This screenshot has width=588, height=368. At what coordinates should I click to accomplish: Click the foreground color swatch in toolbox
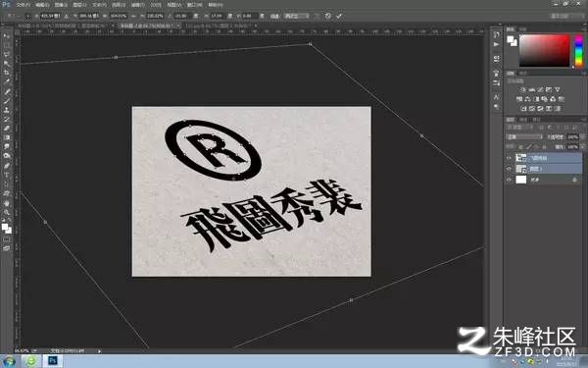5,227
